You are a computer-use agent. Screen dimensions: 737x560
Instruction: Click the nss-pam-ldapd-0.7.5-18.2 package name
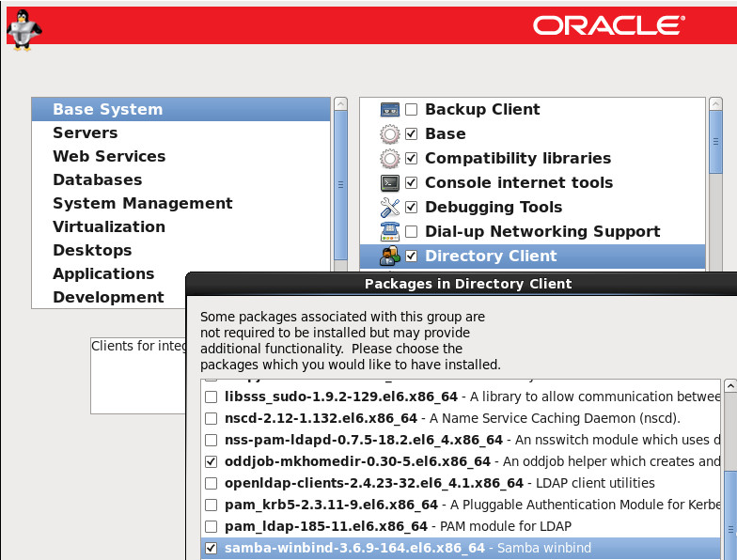[x=363, y=440]
